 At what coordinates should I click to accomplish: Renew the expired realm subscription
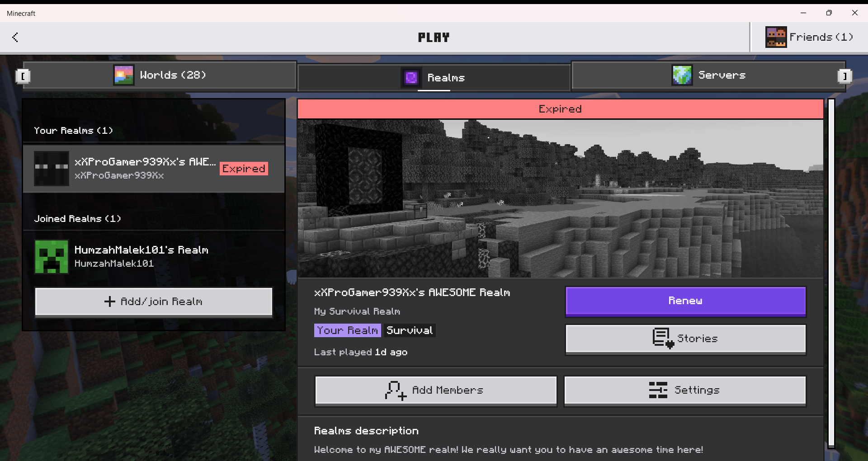click(685, 301)
